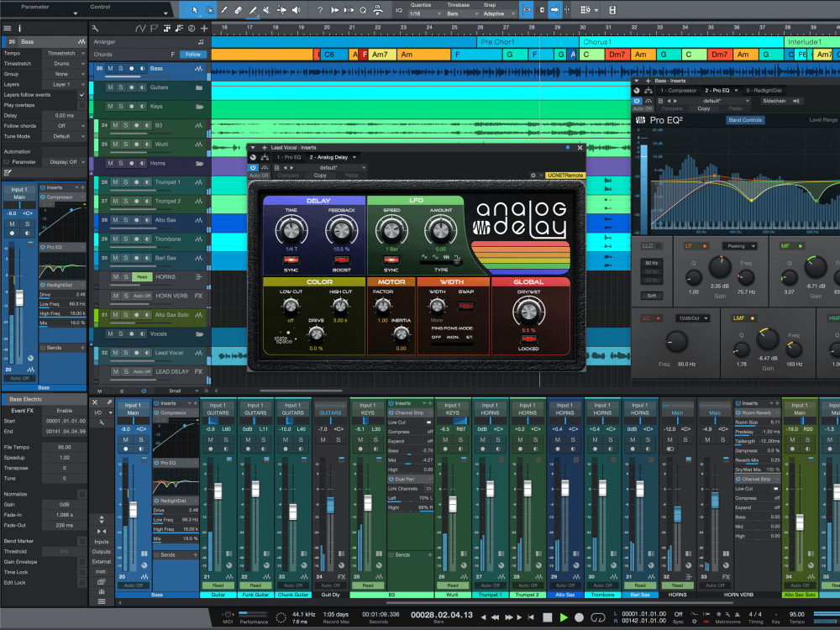Image resolution: width=840 pixels, height=630 pixels.
Task: Select the Listen tool speaker icon
Action: (x=297, y=9)
